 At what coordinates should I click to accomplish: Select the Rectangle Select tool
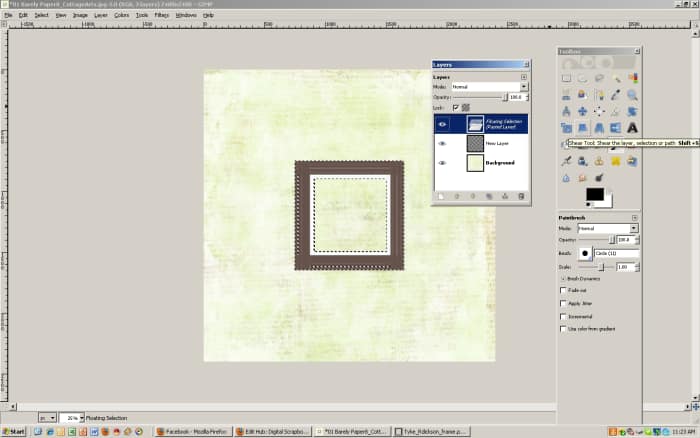(x=566, y=78)
